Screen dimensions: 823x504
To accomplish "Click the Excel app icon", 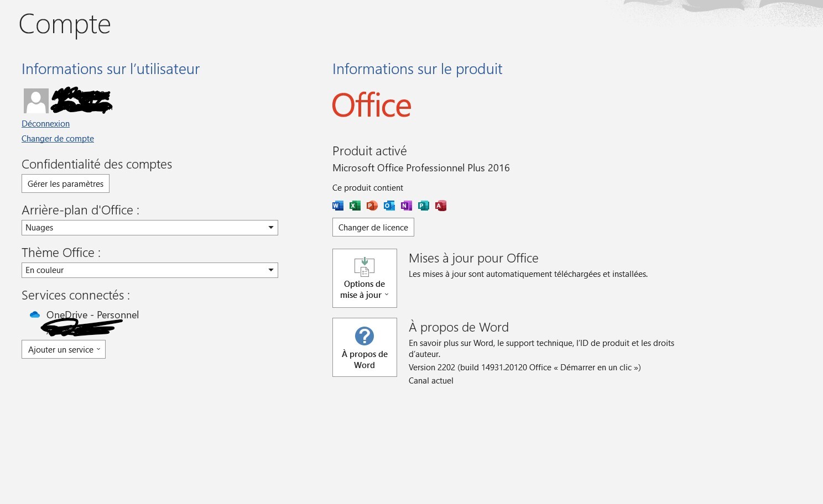I will [x=355, y=206].
